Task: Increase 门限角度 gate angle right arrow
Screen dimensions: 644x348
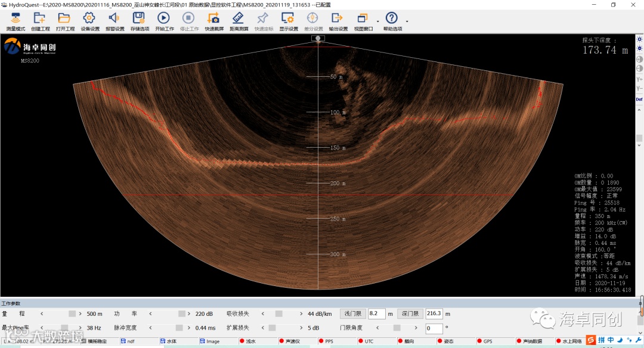Action: (x=416, y=328)
